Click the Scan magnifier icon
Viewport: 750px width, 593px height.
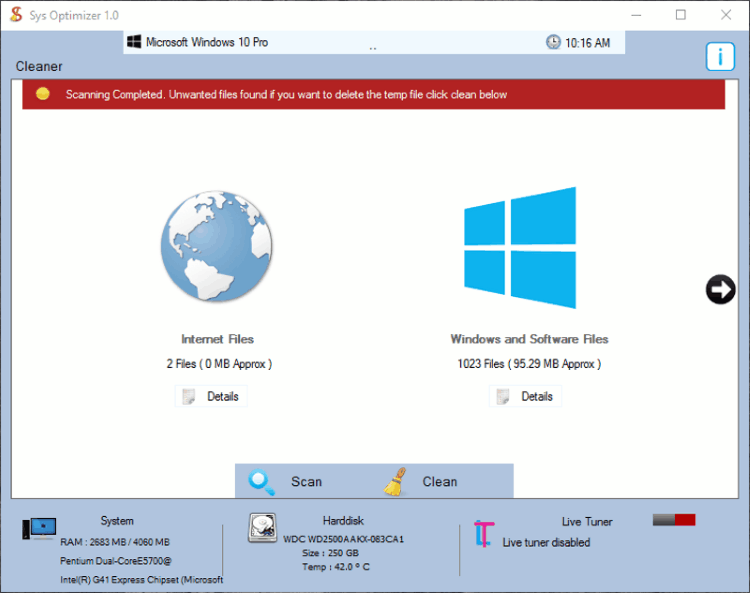tap(262, 482)
